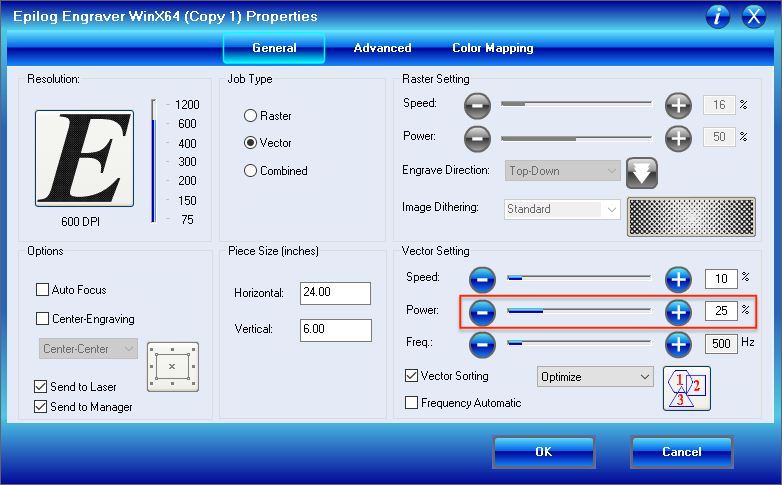Click the 75 resolution label
The height and width of the screenshot is (485, 782).
click(x=187, y=220)
